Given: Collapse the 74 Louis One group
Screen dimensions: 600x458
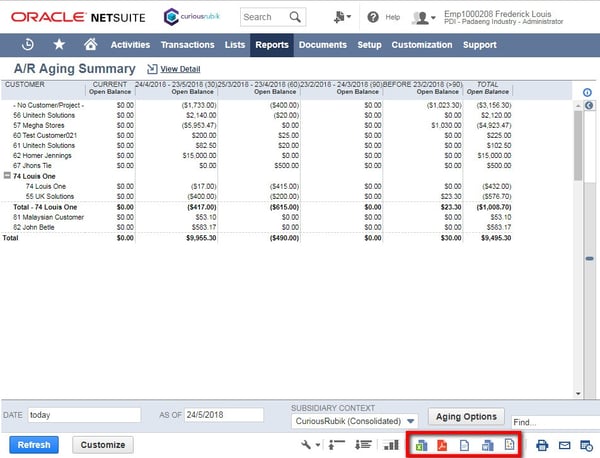Looking at the screenshot, I should [8, 175].
